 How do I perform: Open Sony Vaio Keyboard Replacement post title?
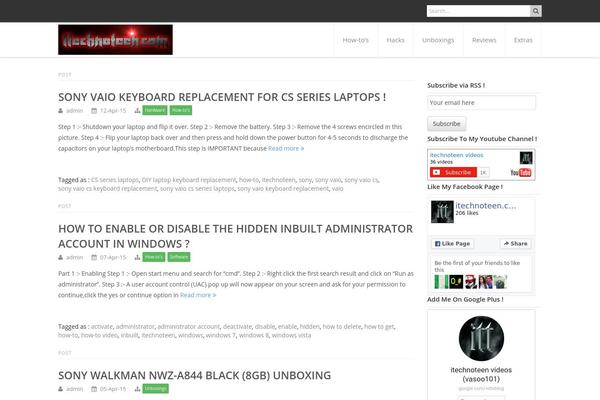tap(222, 97)
